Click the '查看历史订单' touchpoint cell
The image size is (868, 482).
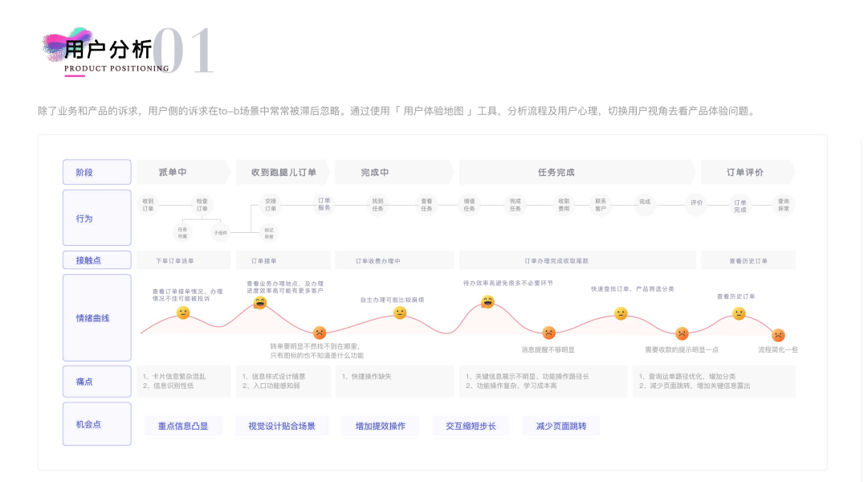coord(748,260)
